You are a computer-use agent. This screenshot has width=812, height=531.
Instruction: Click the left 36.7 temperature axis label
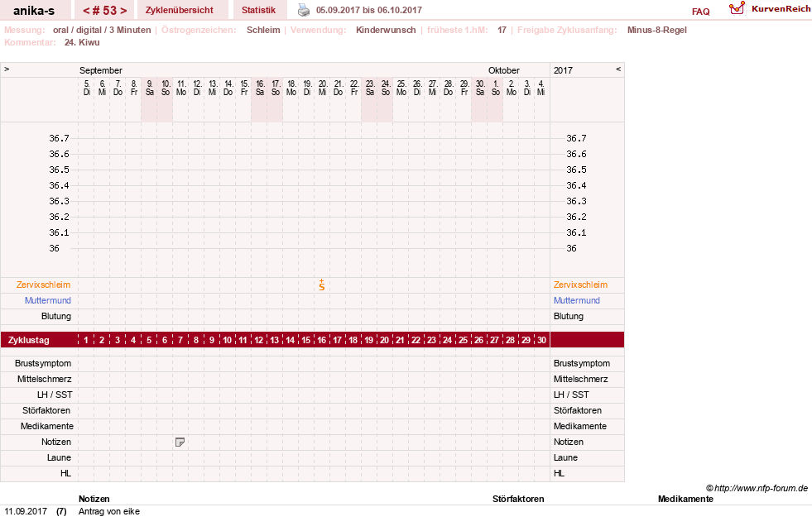(59, 138)
